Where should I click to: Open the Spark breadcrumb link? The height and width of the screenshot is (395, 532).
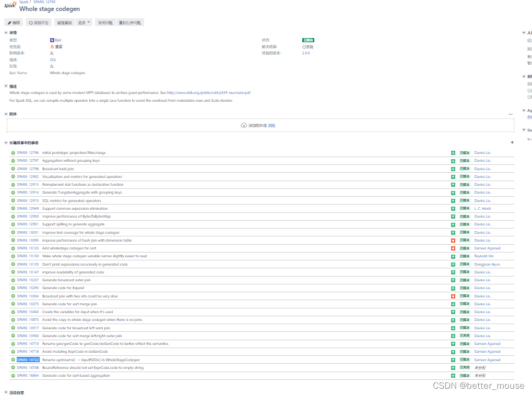pyautogui.click(x=23, y=2)
